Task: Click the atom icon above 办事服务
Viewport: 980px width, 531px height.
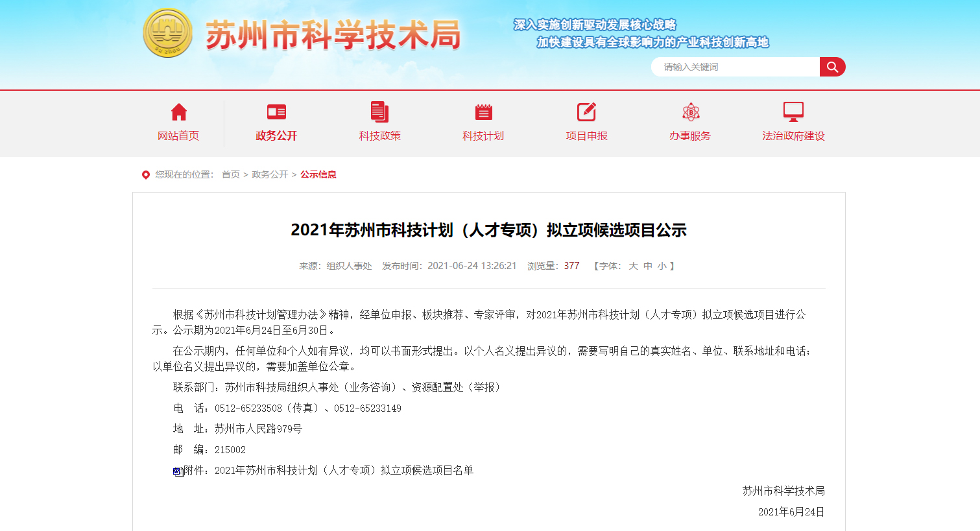Action: point(691,112)
